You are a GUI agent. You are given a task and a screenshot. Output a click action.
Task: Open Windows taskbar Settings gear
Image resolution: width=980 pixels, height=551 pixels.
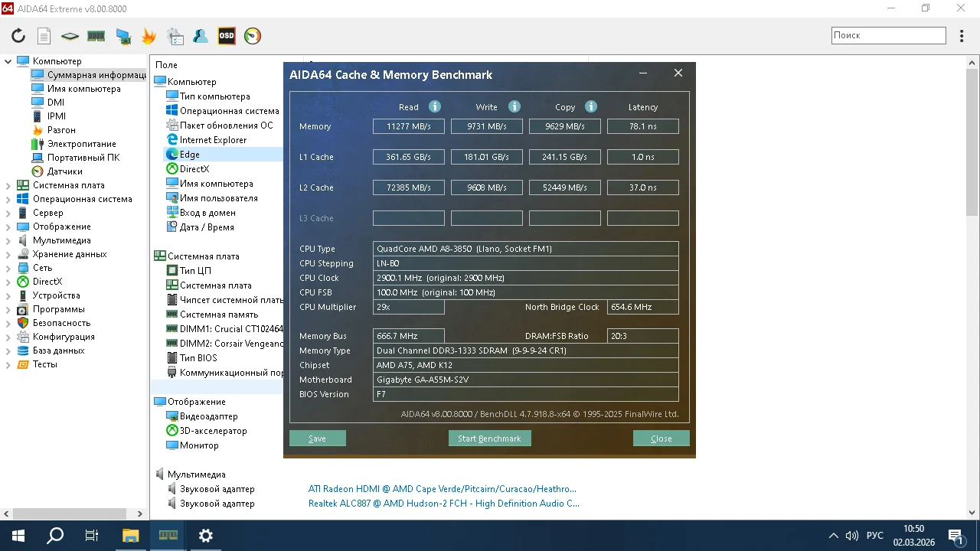206,536
